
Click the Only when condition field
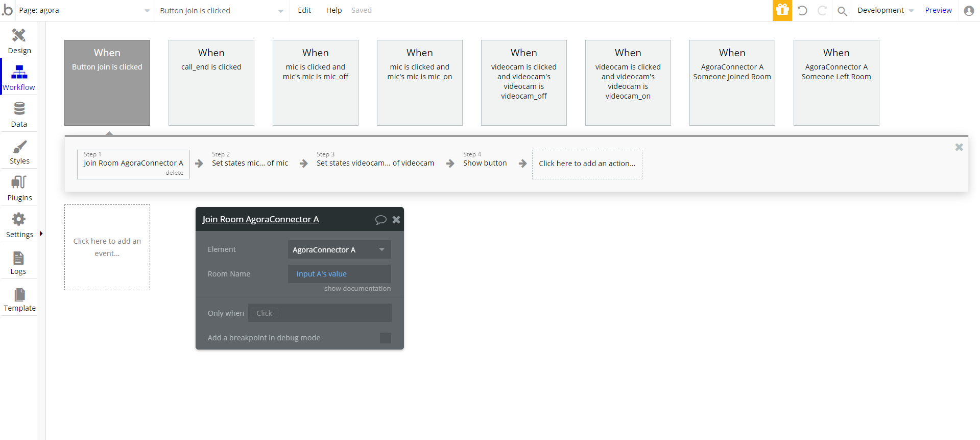coord(320,313)
